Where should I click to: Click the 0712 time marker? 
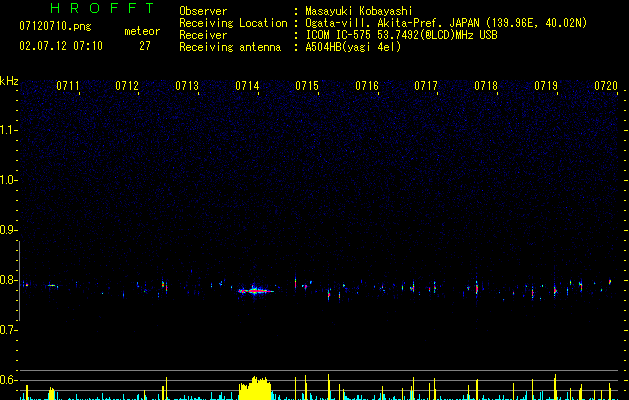coord(127,86)
